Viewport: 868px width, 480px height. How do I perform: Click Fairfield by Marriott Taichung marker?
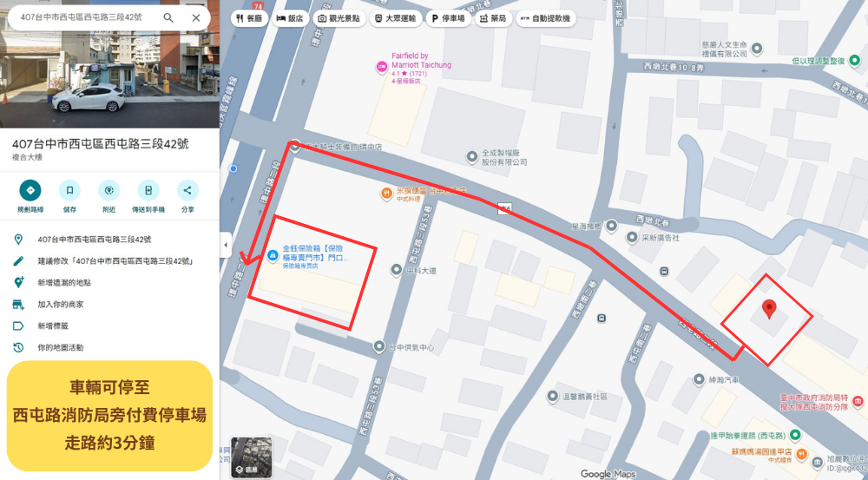point(382,67)
